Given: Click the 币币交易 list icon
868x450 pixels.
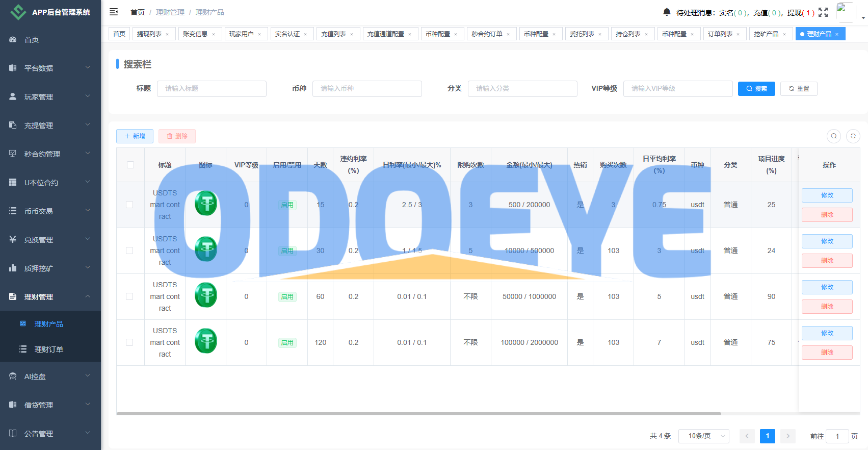Looking at the screenshot, I should pos(13,211).
